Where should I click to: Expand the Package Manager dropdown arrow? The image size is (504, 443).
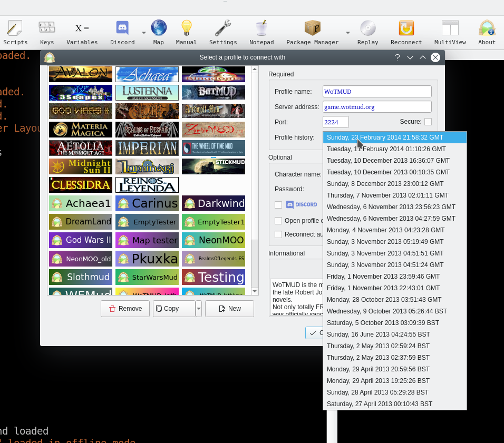[347, 33]
